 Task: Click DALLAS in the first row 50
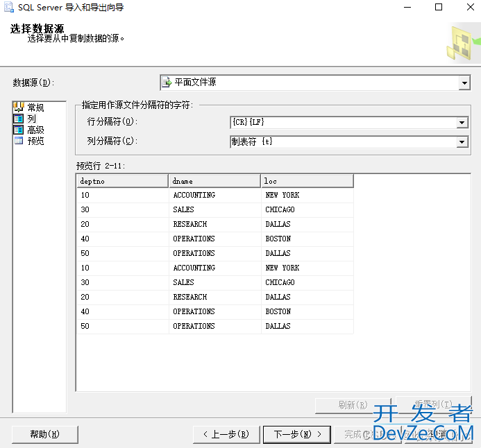pyautogui.click(x=307, y=253)
